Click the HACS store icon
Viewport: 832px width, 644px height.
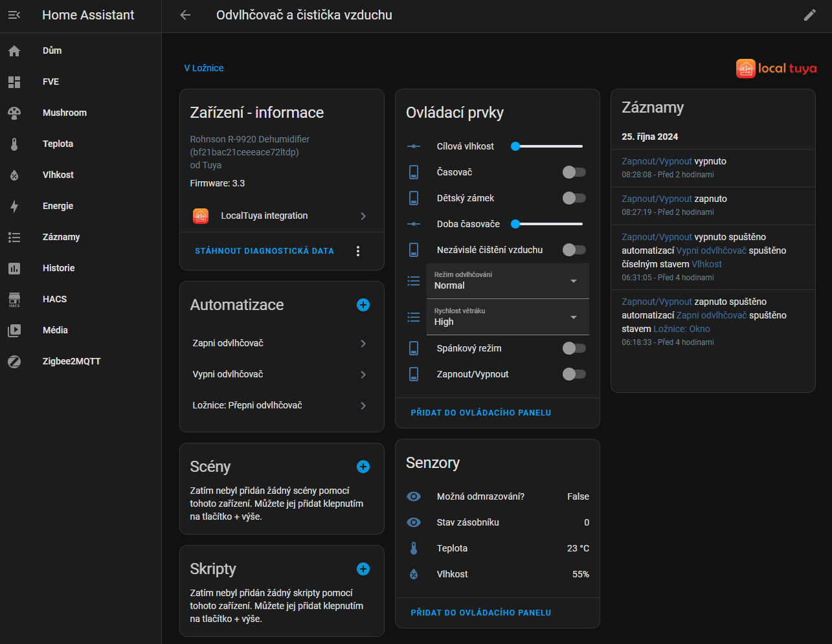tap(14, 299)
